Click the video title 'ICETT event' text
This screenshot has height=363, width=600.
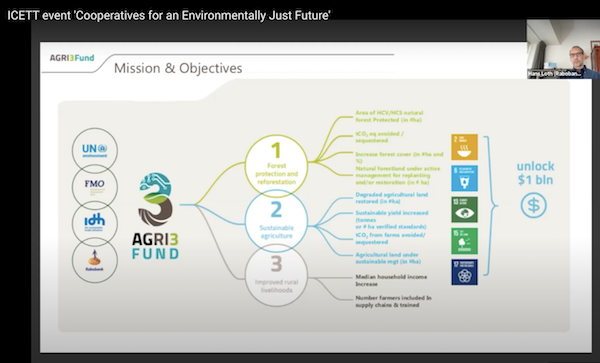tap(169, 15)
